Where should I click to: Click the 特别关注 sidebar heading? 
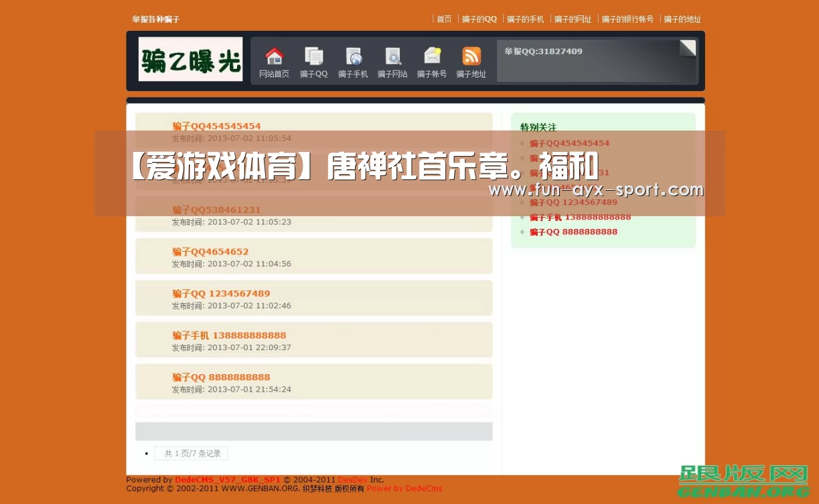point(538,127)
